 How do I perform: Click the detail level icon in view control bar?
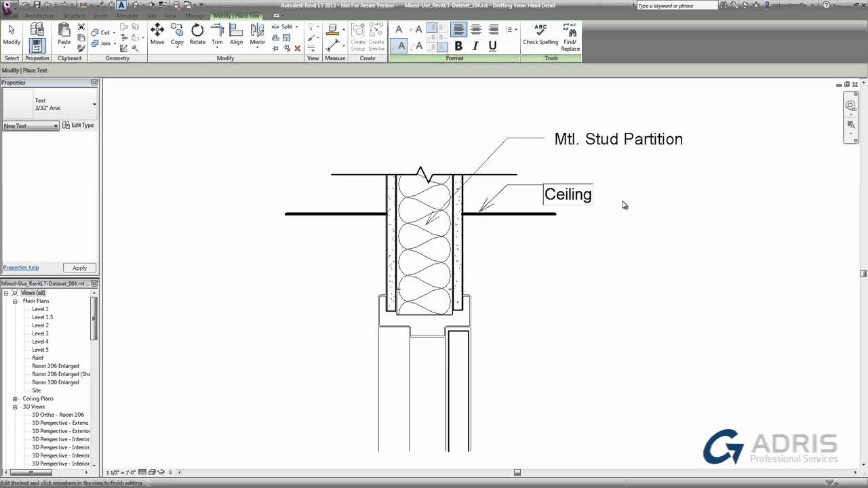pos(142,472)
